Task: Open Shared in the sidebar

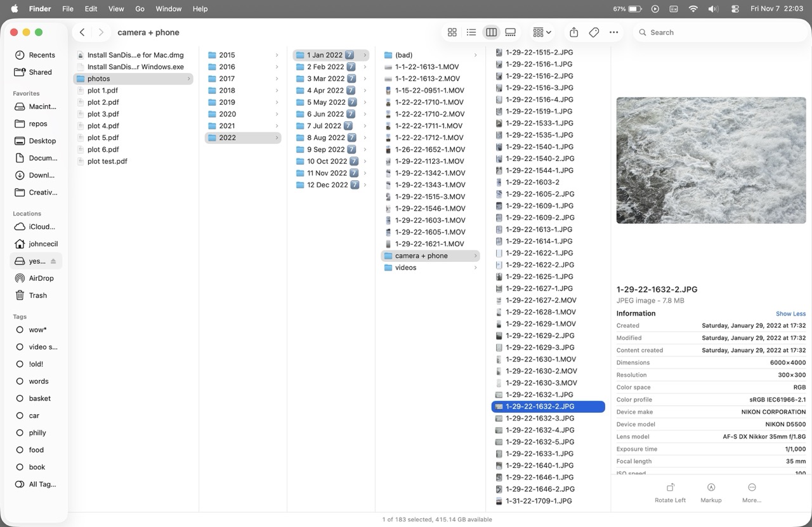Action: [x=36, y=72]
